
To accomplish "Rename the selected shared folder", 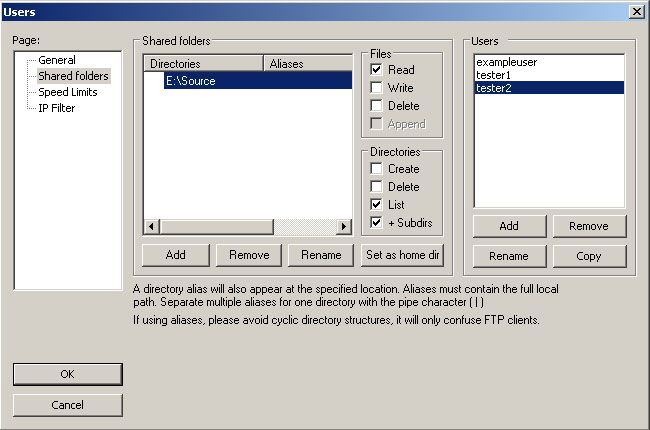I will point(321,255).
